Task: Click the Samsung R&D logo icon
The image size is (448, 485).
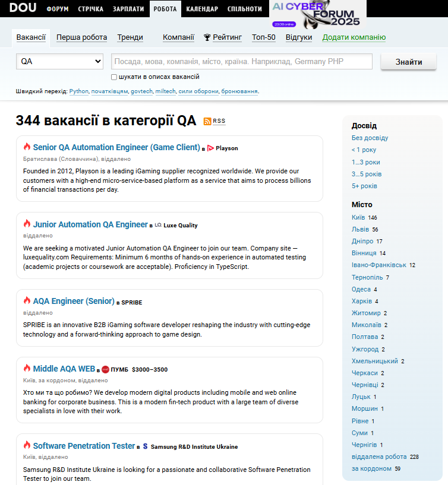Action: click(145, 446)
